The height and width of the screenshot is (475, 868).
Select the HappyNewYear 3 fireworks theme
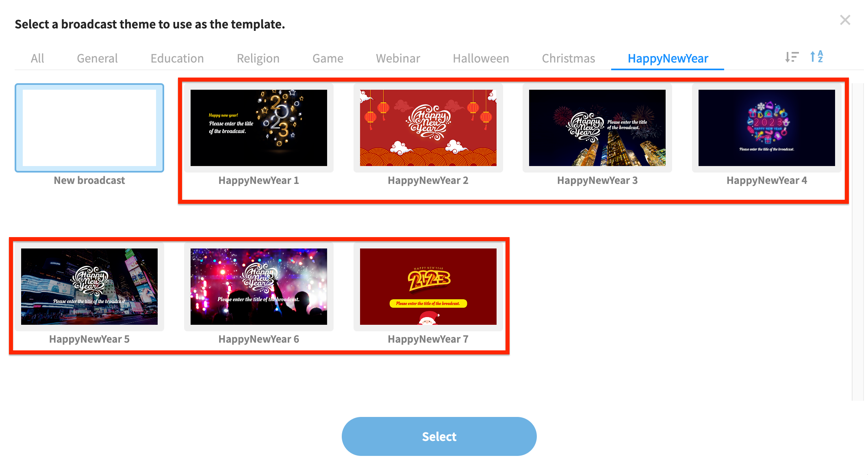(x=597, y=128)
